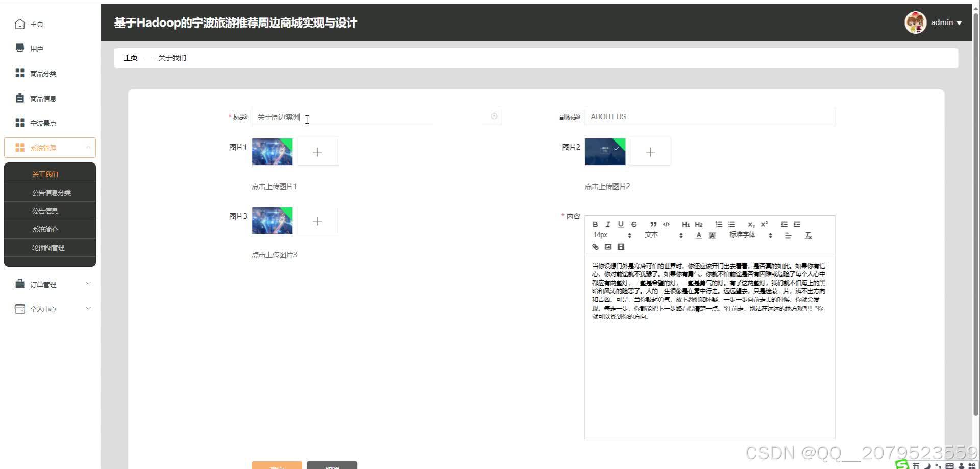Open the 商品分类 sidebar item

point(43,73)
